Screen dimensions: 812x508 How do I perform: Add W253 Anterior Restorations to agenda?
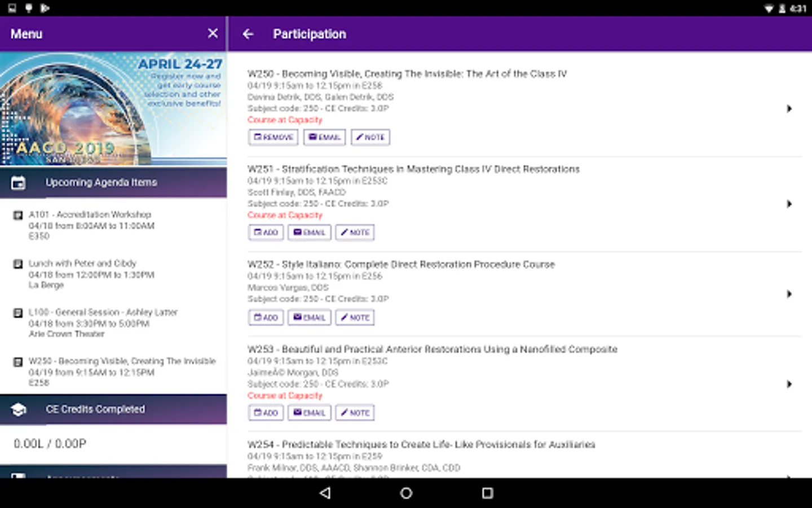tap(266, 413)
